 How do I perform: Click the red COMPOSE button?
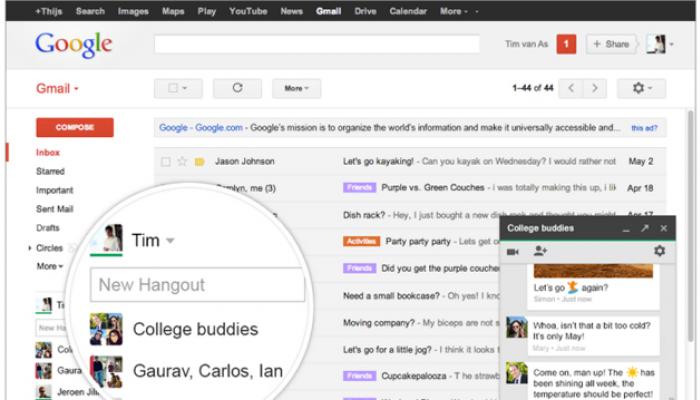pyautogui.click(x=75, y=127)
